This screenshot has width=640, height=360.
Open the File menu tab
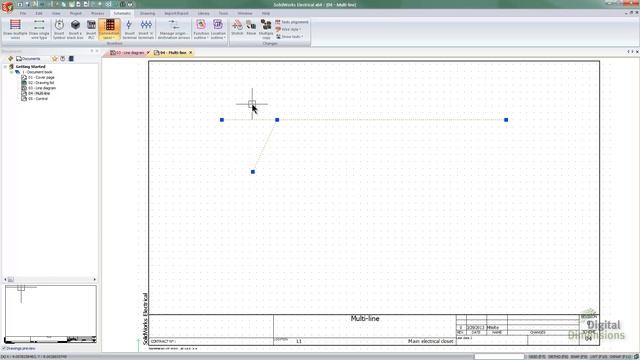[23, 13]
